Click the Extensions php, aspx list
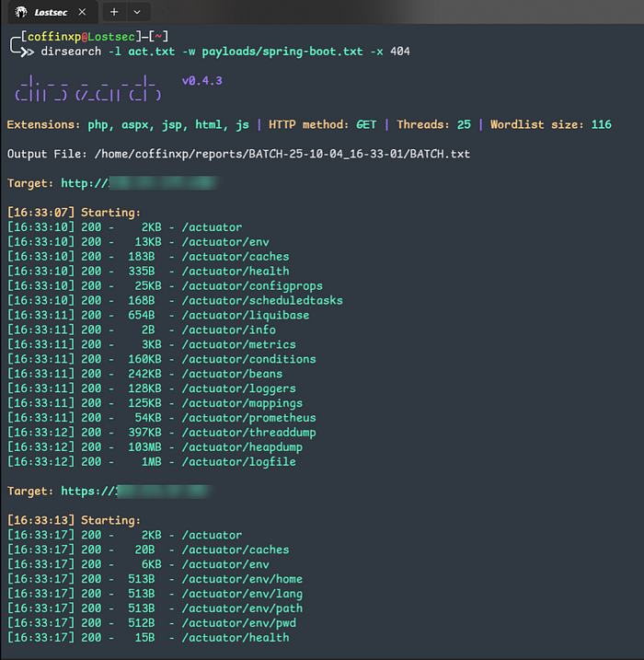 pos(128,124)
